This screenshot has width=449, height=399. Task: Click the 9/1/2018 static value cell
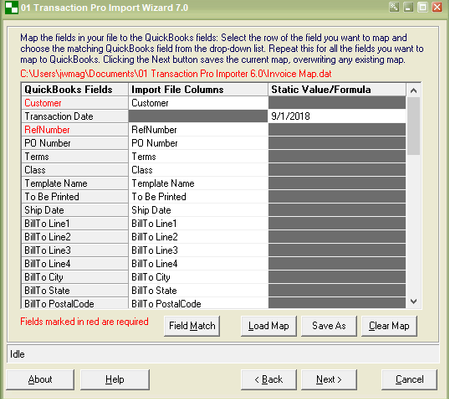(337, 116)
